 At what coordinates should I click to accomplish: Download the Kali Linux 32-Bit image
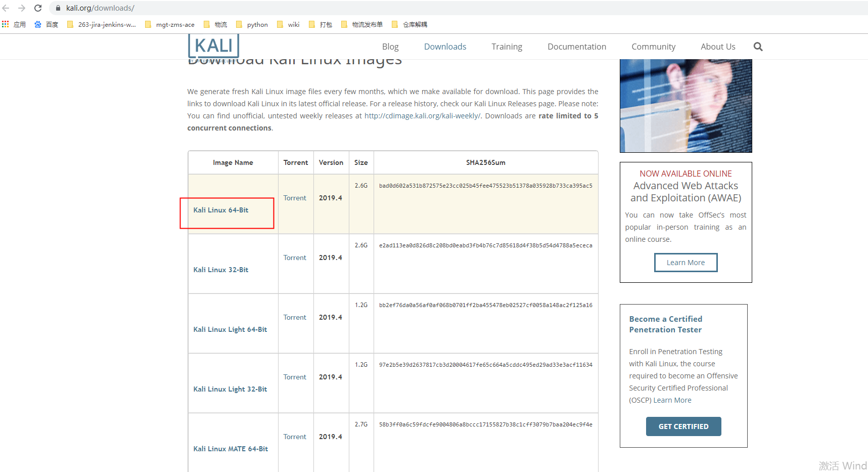[221, 270]
